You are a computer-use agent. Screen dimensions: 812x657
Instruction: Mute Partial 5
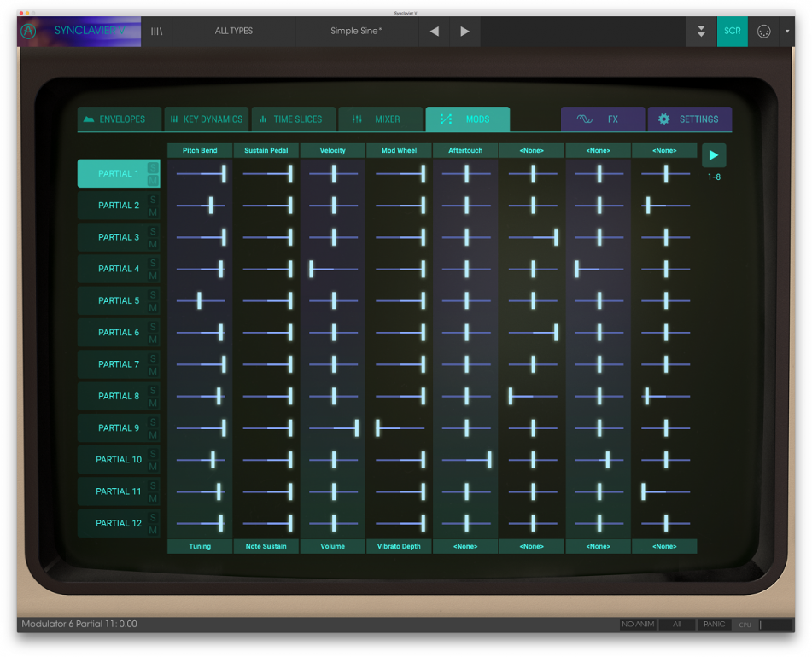(153, 306)
